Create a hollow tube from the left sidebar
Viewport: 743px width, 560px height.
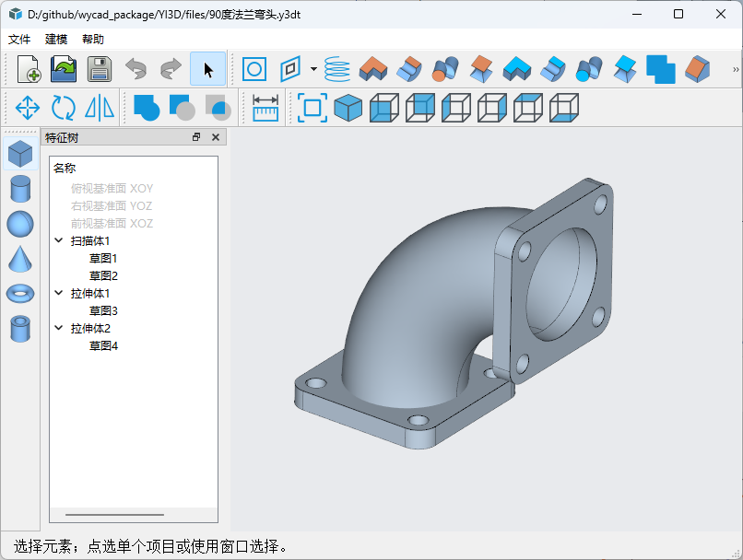(20, 329)
